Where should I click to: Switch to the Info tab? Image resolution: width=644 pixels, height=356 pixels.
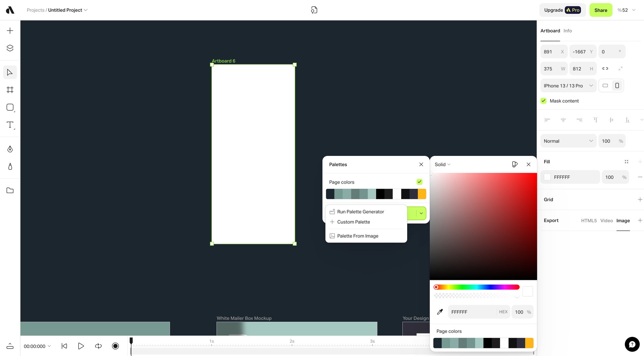point(568,31)
